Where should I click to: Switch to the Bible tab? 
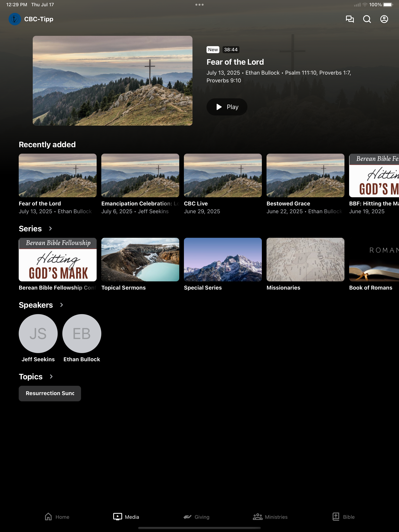click(343, 517)
